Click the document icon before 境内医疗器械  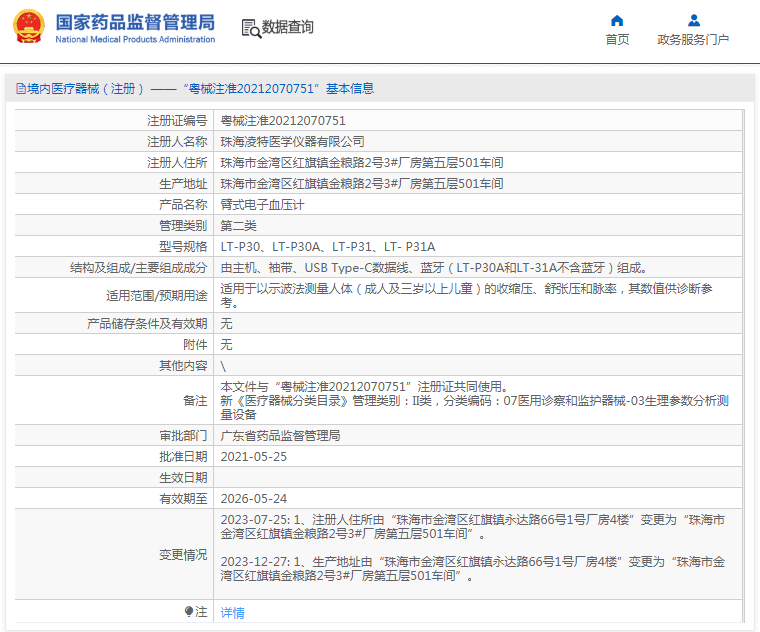click(21, 88)
